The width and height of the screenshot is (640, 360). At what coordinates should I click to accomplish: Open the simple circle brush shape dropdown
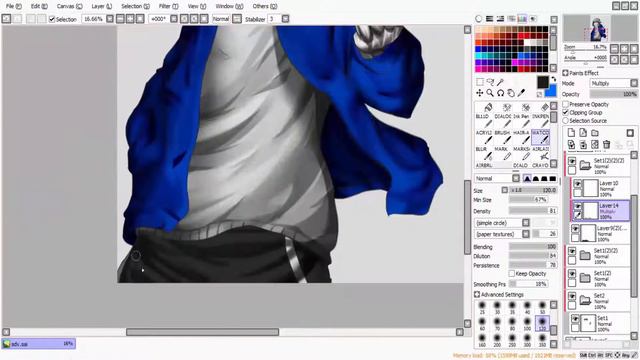[x=502, y=223]
